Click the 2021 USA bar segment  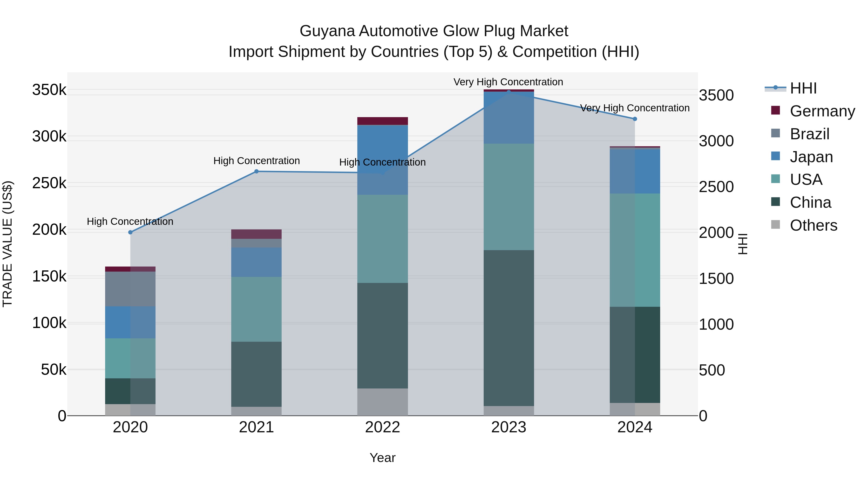click(x=257, y=309)
